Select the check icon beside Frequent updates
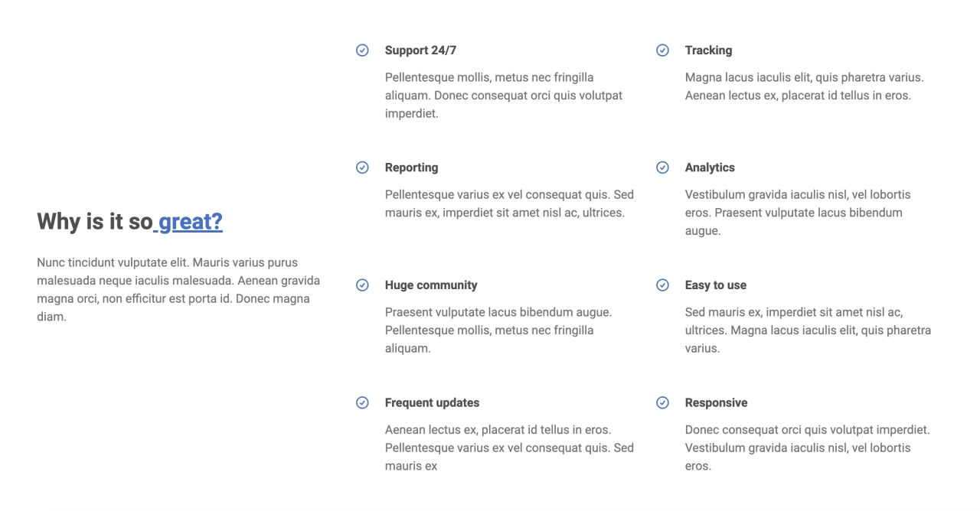980x511 pixels. tap(363, 402)
